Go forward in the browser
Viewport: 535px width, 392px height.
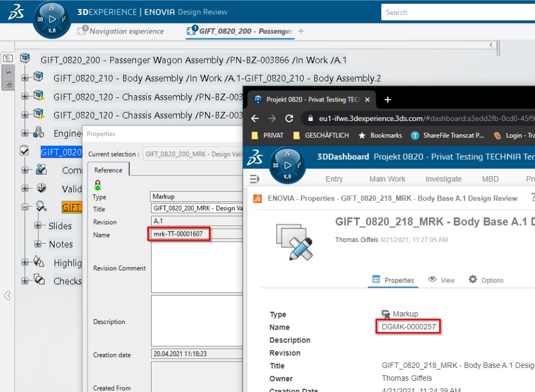tap(272, 118)
